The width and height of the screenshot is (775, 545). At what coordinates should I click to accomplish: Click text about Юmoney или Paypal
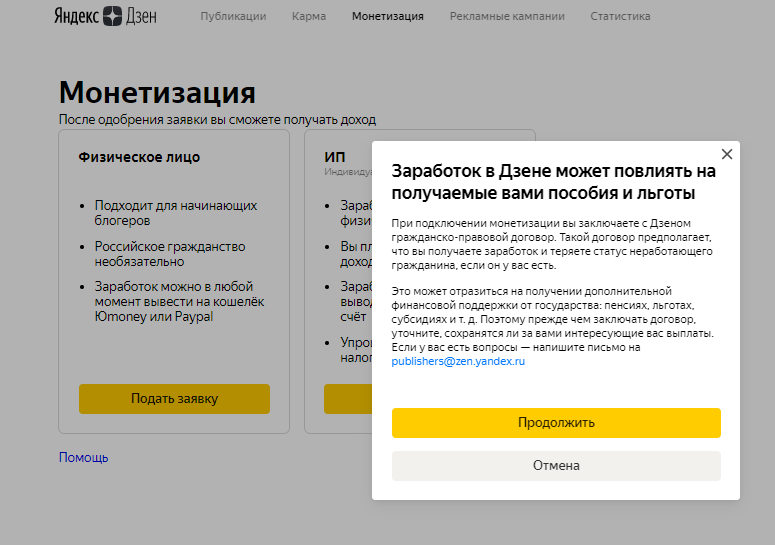pyautogui.click(x=179, y=301)
